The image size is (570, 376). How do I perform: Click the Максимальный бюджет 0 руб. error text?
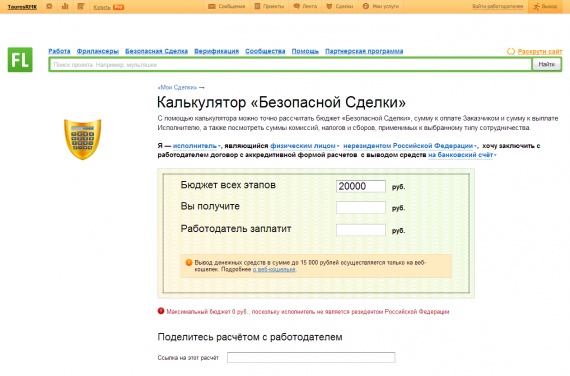click(308, 311)
